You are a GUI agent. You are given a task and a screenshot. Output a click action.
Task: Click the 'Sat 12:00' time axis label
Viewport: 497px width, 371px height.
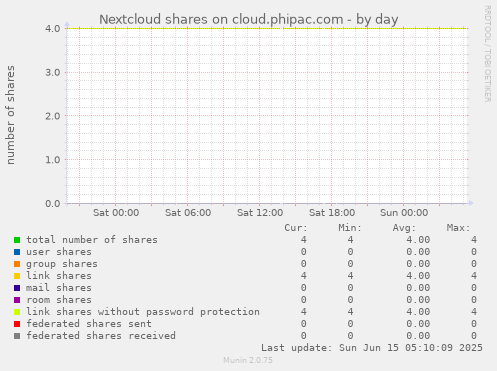click(x=260, y=213)
